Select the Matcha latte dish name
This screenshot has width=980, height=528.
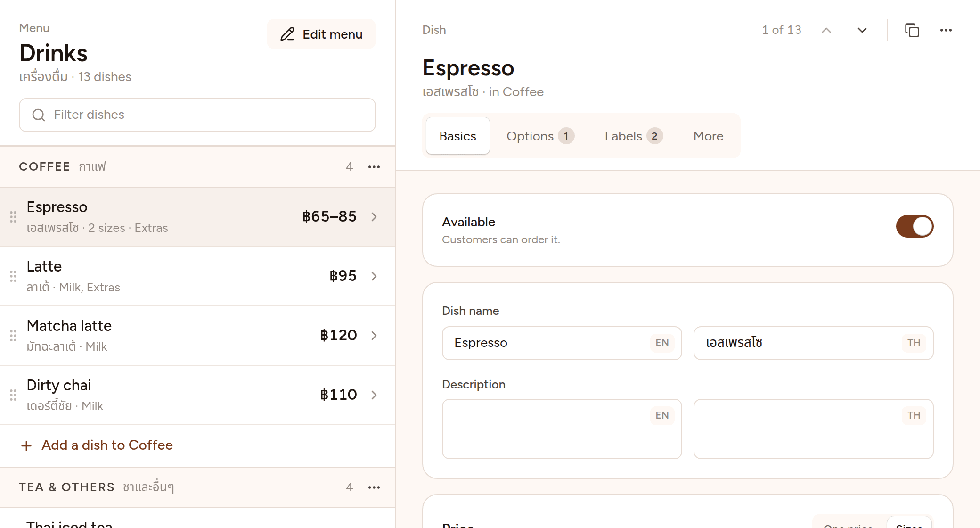(69, 326)
